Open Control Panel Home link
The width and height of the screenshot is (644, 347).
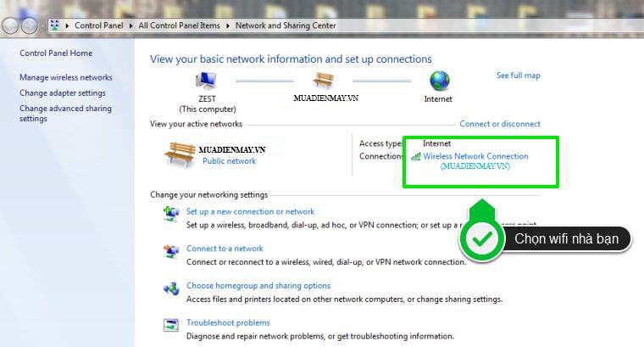[x=56, y=53]
